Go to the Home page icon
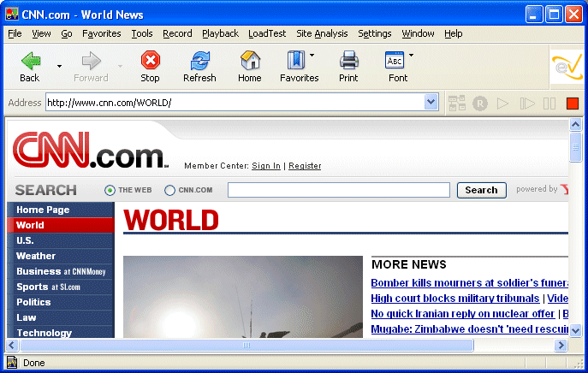The image size is (588, 373). pyautogui.click(x=250, y=61)
